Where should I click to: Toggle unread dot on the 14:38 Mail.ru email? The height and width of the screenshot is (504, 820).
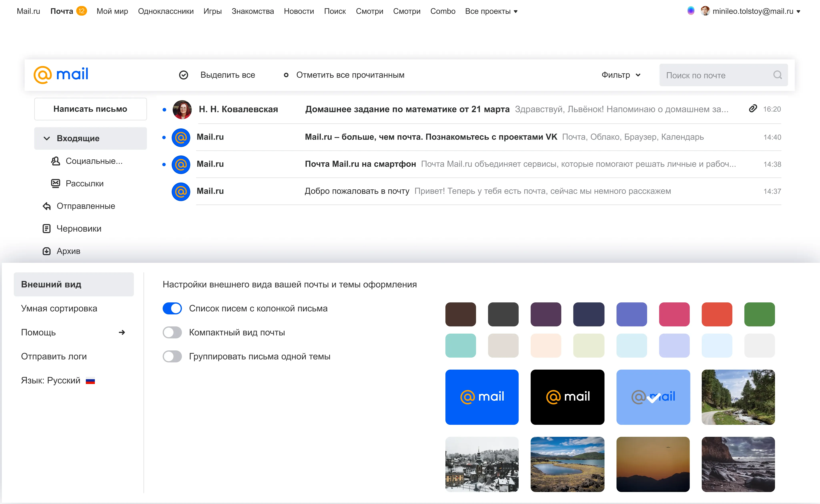click(x=164, y=164)
